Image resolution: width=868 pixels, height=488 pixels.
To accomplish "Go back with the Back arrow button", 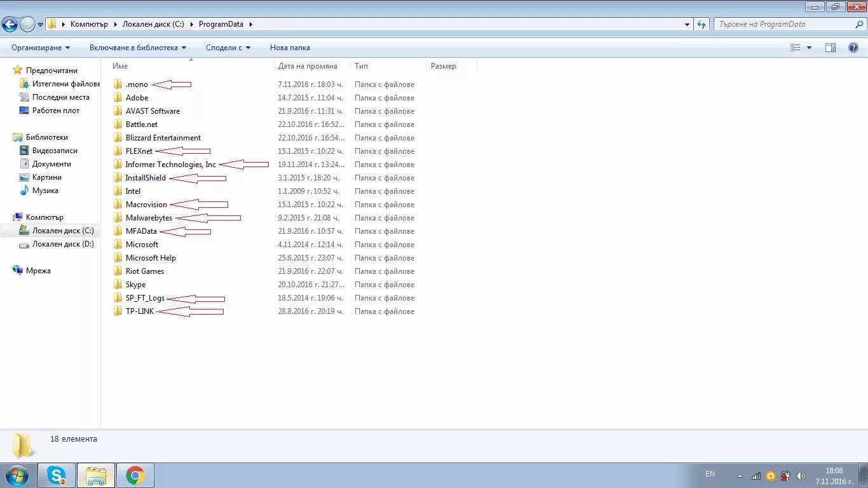I will click(x=10, y=25).
